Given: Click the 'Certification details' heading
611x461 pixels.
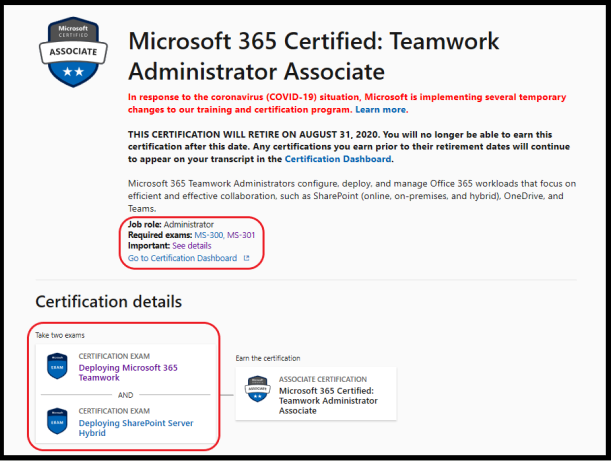Looking at the screenshot, I should coord(109,302).
